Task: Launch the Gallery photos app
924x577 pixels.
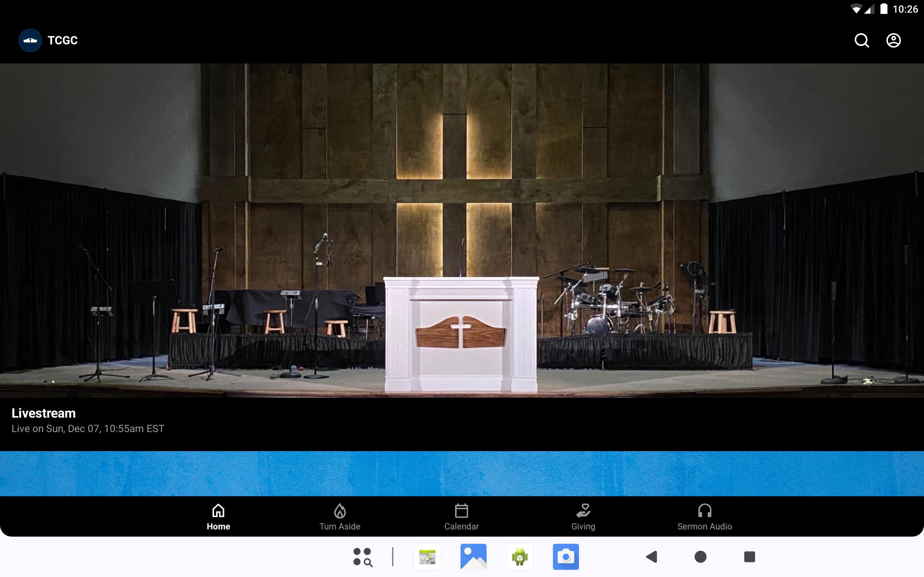Action: [474, 557]
